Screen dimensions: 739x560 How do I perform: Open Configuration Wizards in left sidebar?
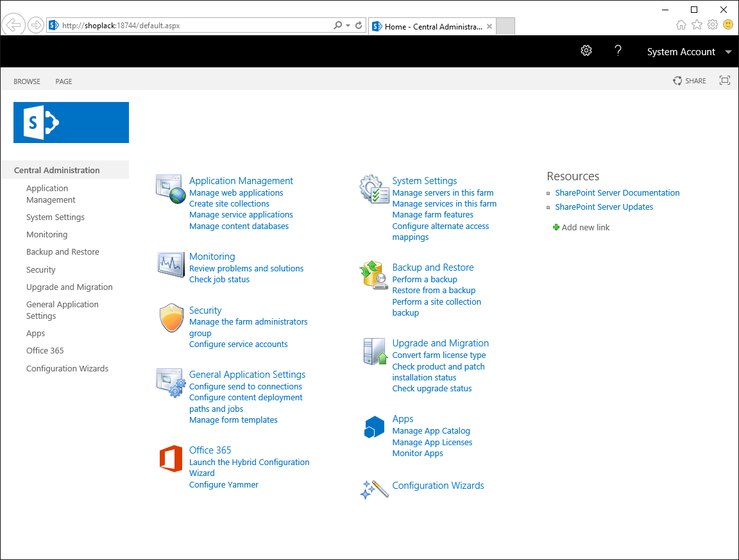click(67, 369)
